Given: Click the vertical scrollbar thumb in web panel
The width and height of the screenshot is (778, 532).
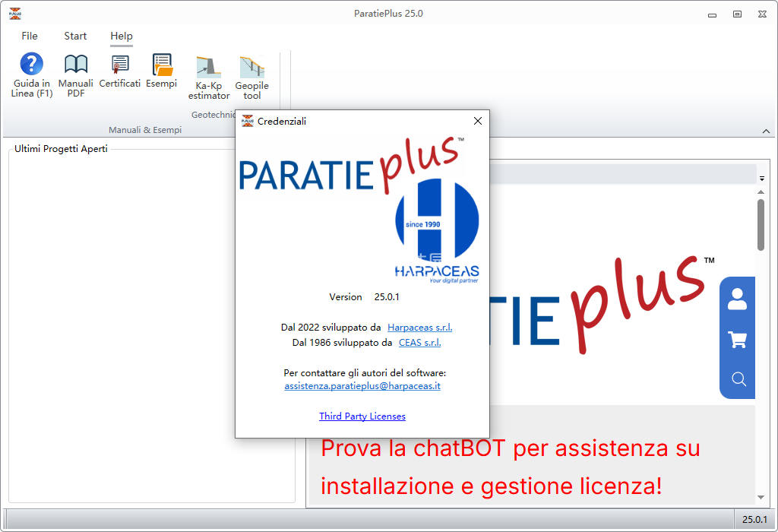Looking at the screenshot, I should (x=761, y=225).
